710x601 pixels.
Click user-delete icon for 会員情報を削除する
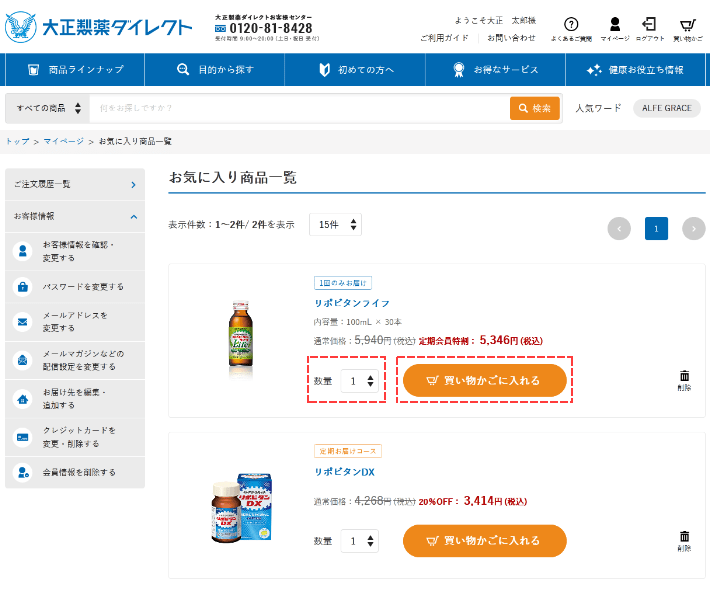[x=22, y=472]
